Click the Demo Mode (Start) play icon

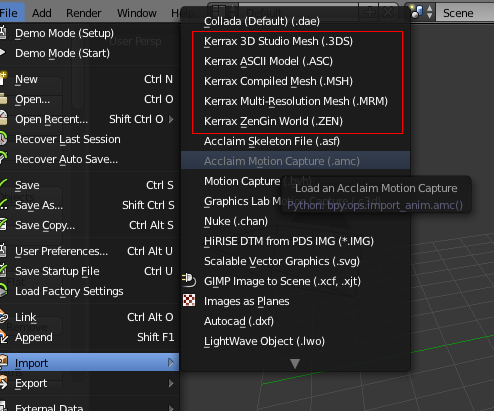click(x=2, y=53)
